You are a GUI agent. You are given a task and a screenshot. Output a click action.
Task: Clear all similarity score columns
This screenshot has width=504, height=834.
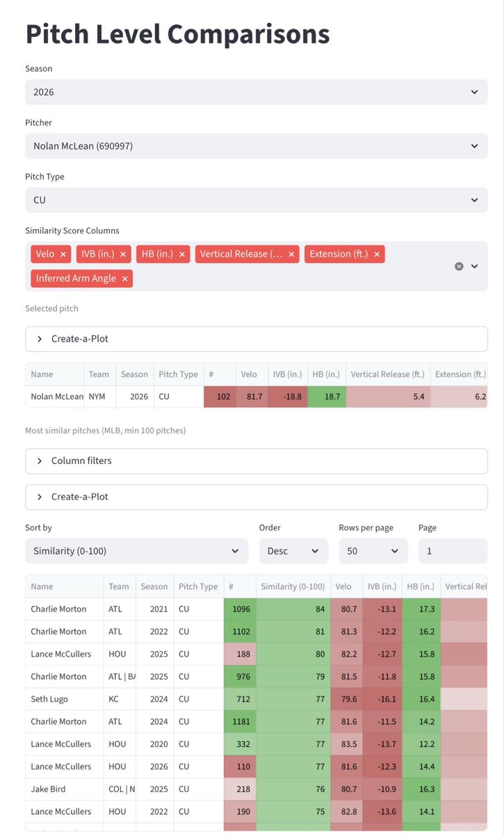[x=459, y=266]
